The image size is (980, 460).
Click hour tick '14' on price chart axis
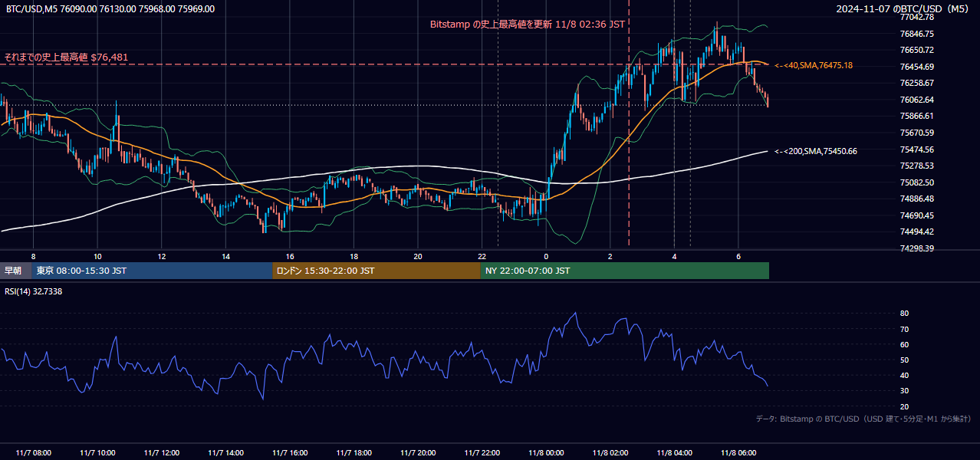(225, 256)
